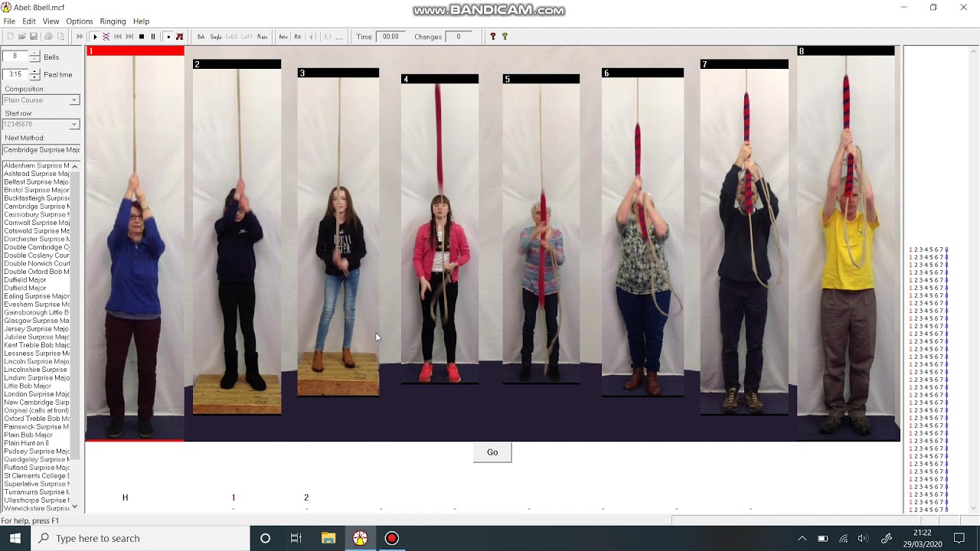The height and width of the screenshot is (551, 980).
Task: Click the Print Preview toolbar icon
Action: pos(60,37)
